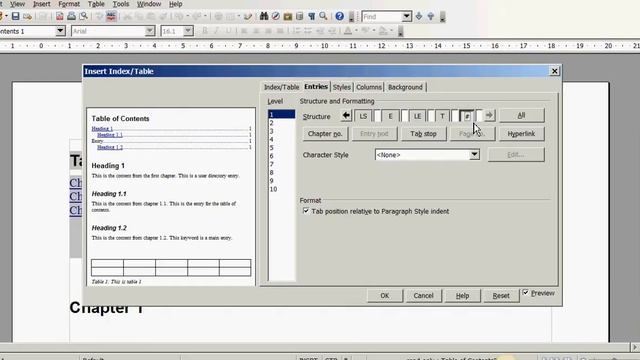Viewport: 640px width, 360px height.
Task: Toggle the AutoSpellcheck ABC icon
Action: (x=111, y=16)
